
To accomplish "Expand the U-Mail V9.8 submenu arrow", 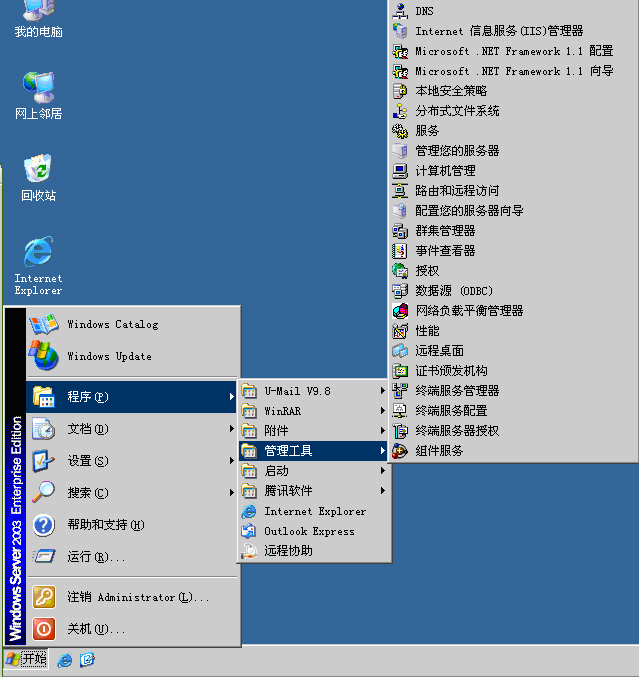I will [382, 391].
